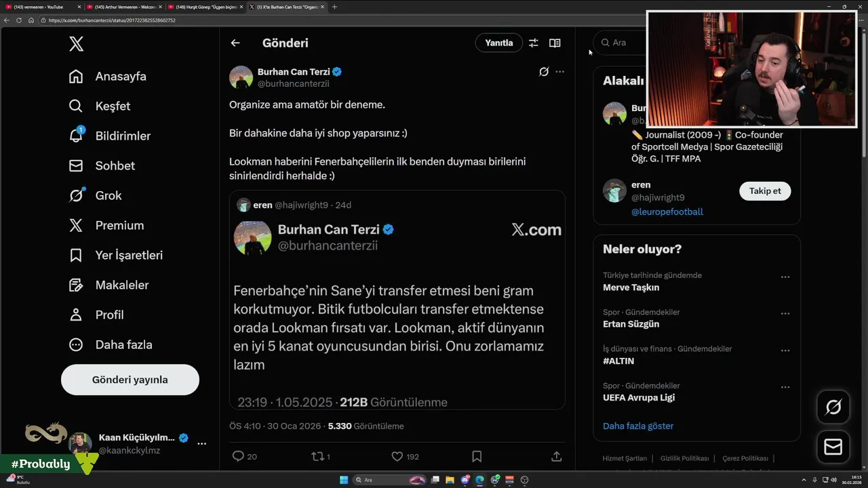
Task: Click Daha fazla göster link
Action: click(x=638, y=426)
